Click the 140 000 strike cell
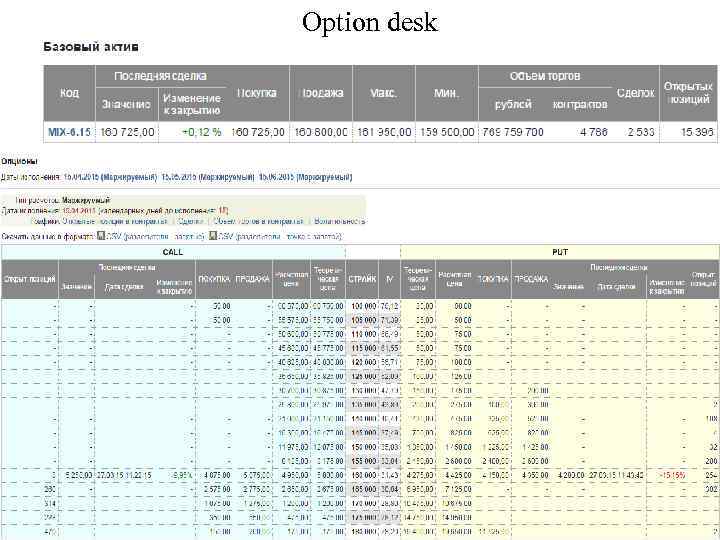The image size is (720, 540). (364, 419)
